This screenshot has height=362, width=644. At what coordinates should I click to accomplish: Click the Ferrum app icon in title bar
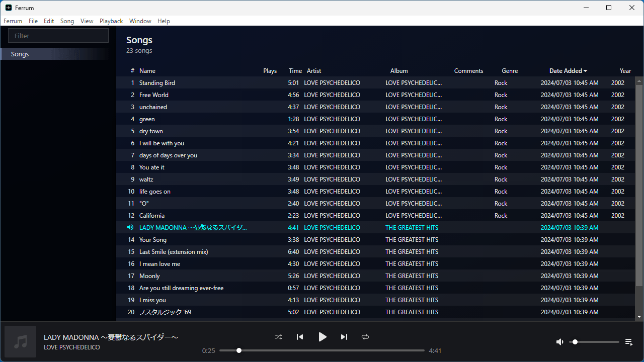coord(9,8)
